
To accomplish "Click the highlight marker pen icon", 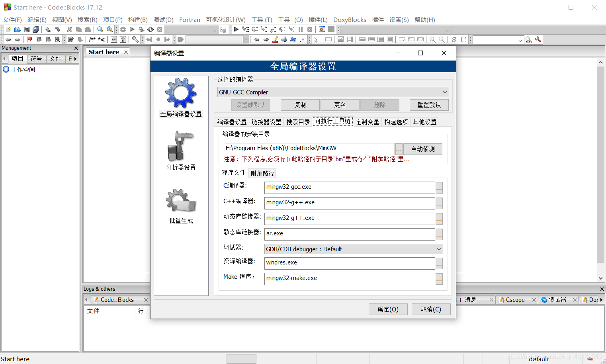I will point(275,39).
